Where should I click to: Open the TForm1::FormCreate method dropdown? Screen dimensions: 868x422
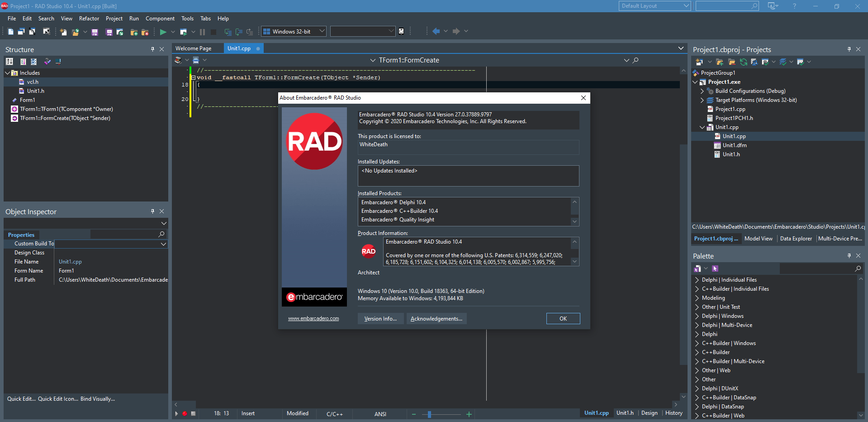(x=626, y=60)
